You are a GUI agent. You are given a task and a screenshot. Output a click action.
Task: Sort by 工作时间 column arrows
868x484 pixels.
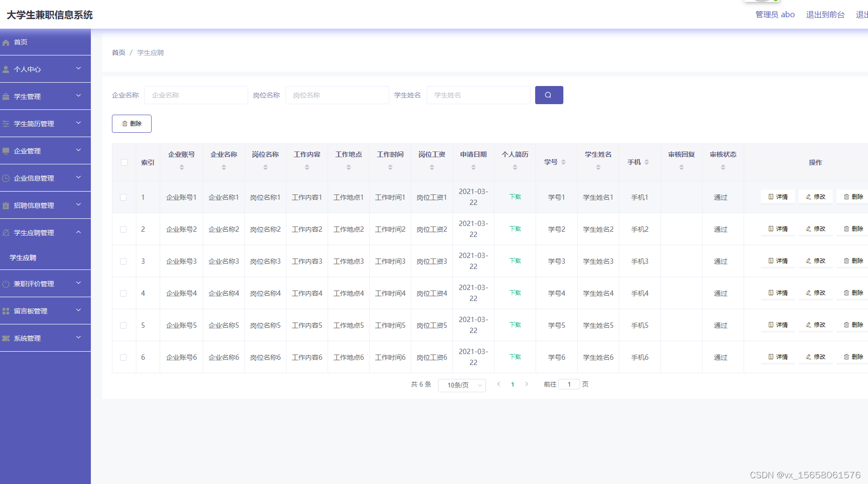390,167
